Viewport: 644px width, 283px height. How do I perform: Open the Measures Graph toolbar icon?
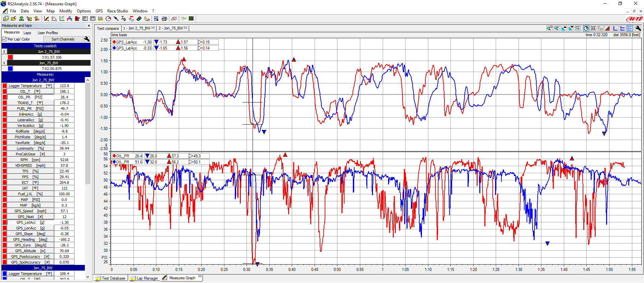[47, 19]
